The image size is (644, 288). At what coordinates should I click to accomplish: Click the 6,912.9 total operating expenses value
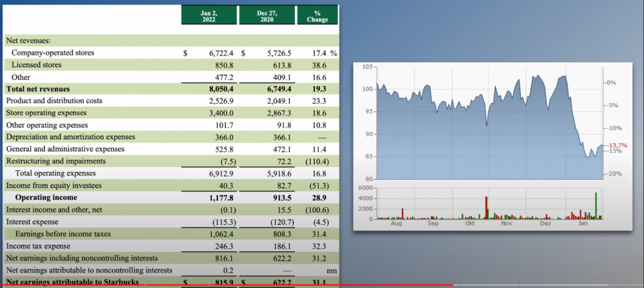coord(221,173)
